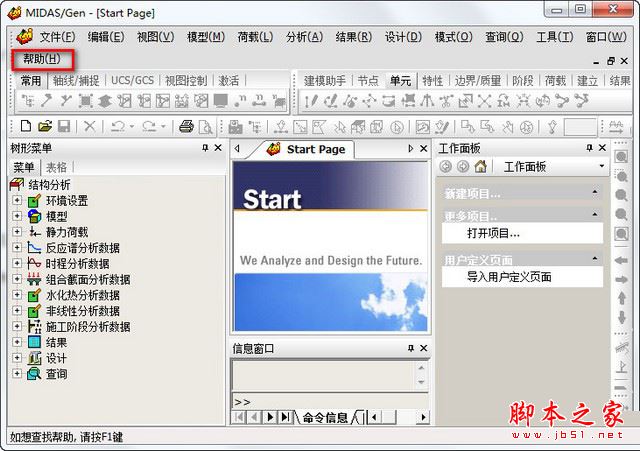
Task: Click the Home icon in 工作面板
Action: (481, 166)
